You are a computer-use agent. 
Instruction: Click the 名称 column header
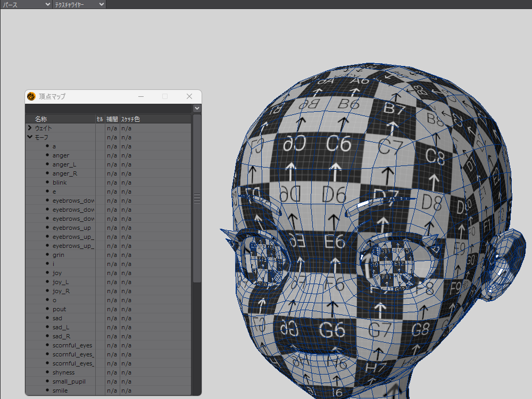click(41, 119)
